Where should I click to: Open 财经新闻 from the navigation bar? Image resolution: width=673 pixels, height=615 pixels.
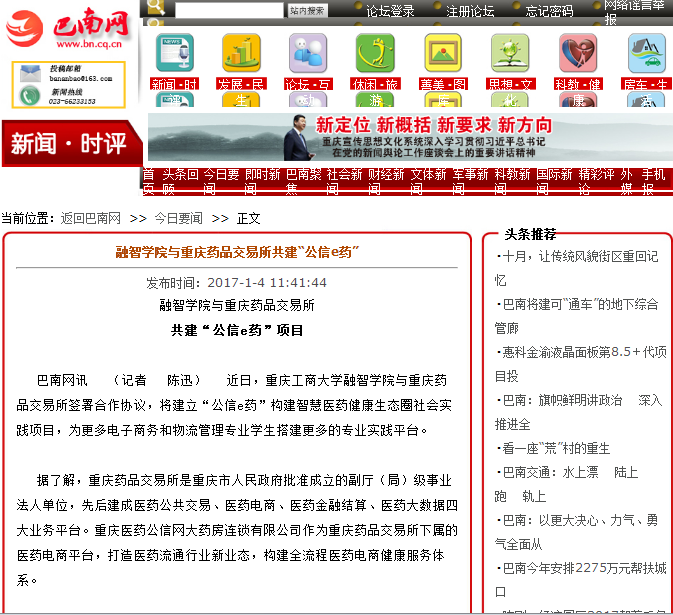click(x=386, y=181)
